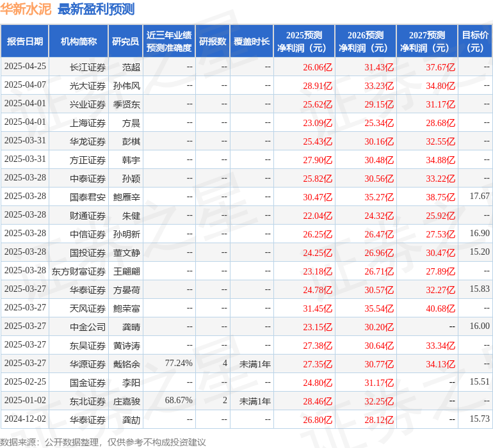Click the 2024-12-02 report date

(x=25, y=419)
